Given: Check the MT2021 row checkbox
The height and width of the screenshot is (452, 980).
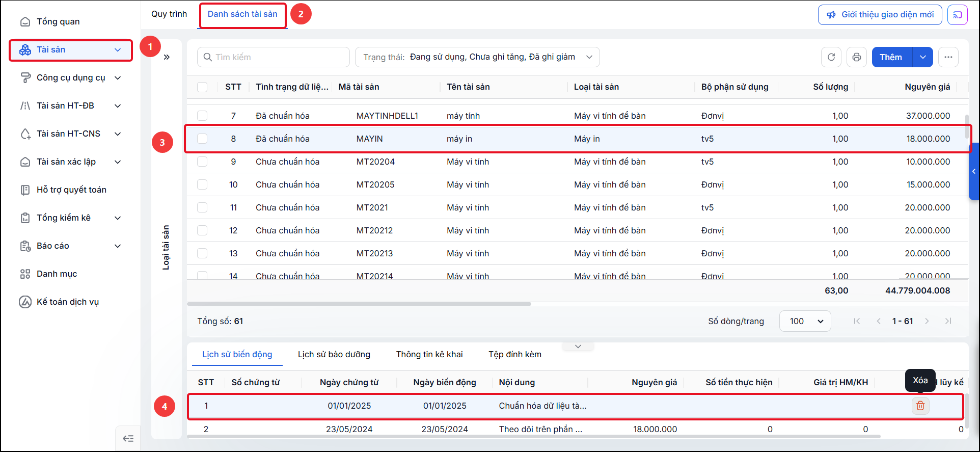Looking at the screenshot, I should click(x=202, y=207).
